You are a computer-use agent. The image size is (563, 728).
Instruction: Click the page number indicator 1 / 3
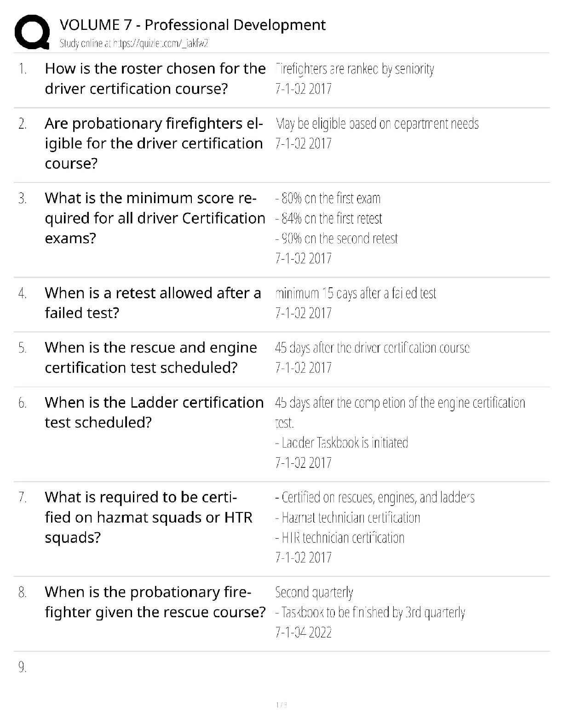281,705
